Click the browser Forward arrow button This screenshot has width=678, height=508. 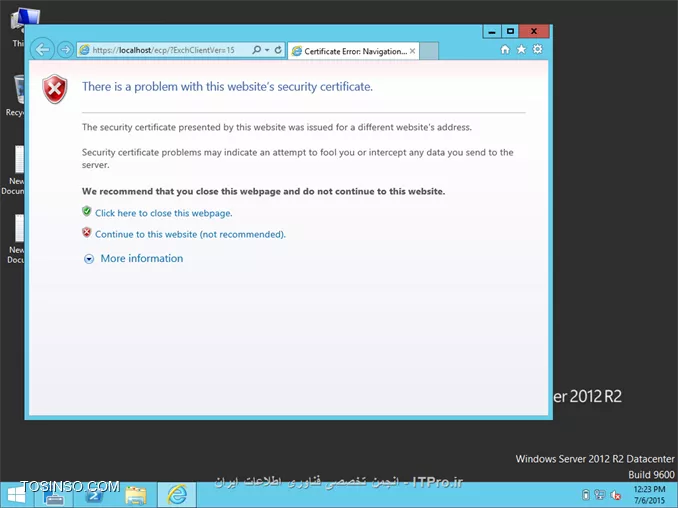pyautogui.click(x=65, y=50)
